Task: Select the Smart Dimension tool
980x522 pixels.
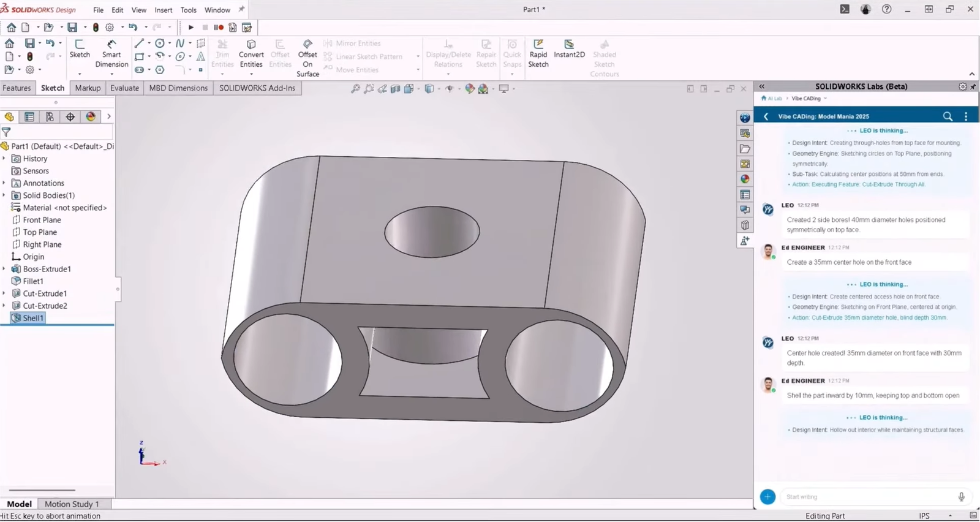Action: 111,54
